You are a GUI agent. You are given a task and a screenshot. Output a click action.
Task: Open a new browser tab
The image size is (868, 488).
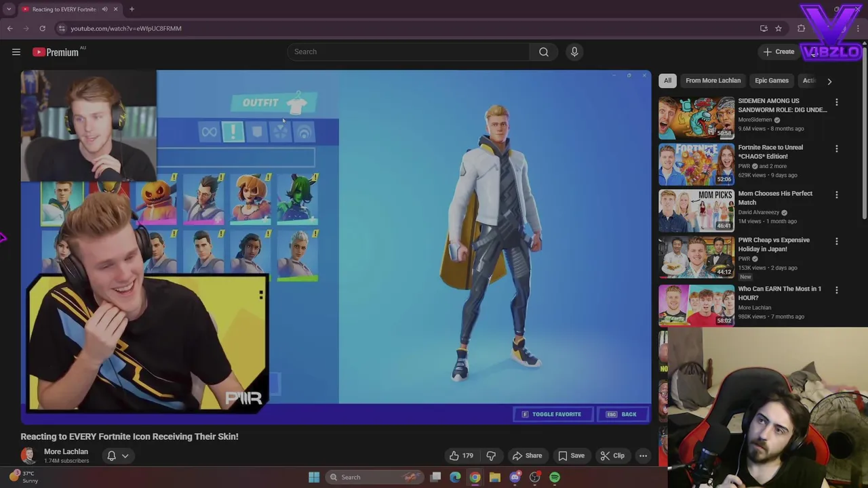132,9
